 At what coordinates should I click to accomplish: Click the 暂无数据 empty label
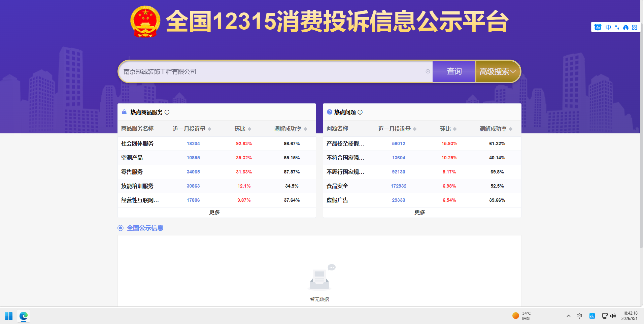pyautogui.click(x=319, y=299)
